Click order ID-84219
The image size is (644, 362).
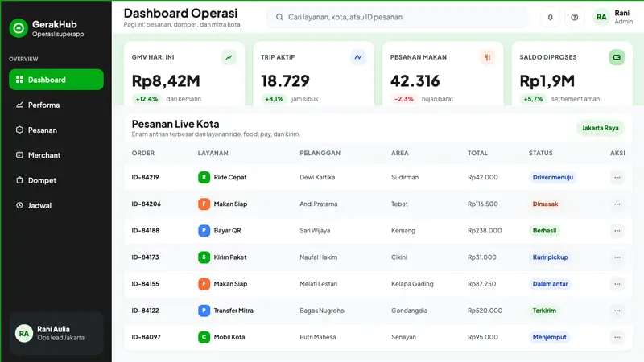[145, 177]
